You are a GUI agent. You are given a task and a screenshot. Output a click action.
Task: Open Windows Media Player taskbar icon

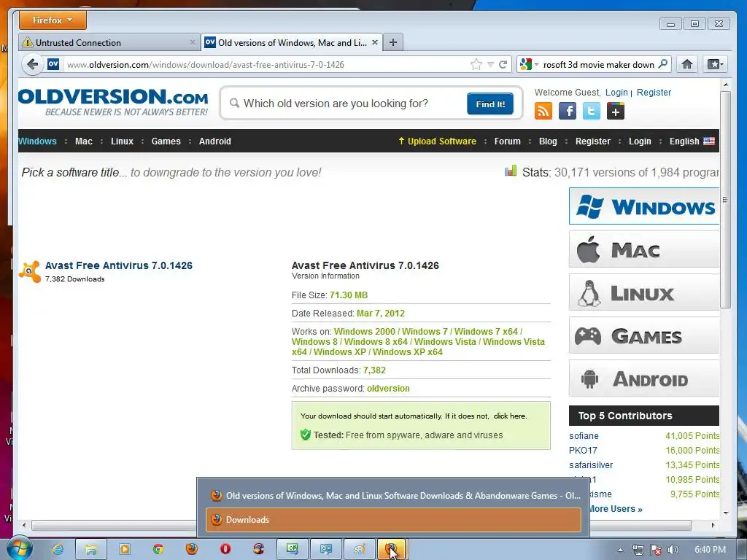point(125,549)
